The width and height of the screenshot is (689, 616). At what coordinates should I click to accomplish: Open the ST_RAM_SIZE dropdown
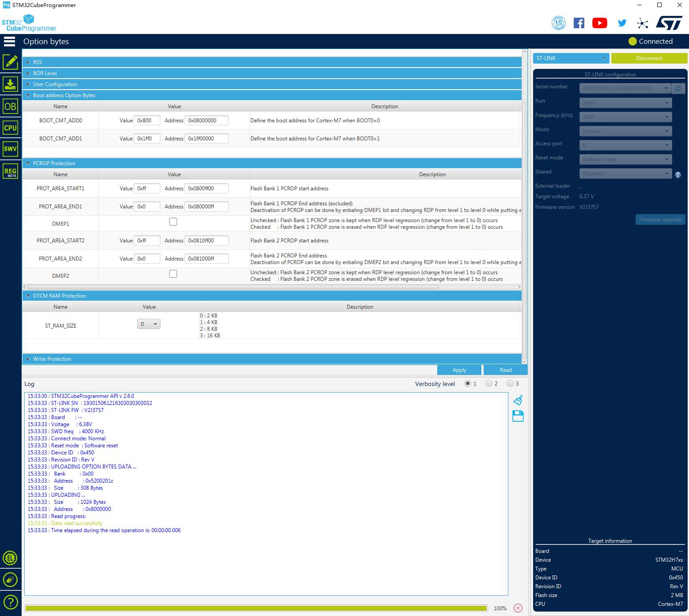[149, 324]
